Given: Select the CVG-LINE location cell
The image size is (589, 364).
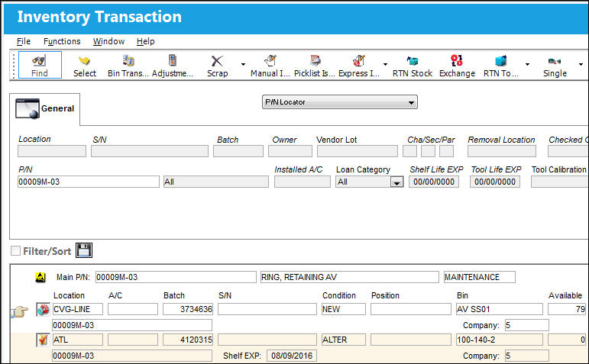Looking at the screenshot, I should pyautogui.click(x=78, y=309).
